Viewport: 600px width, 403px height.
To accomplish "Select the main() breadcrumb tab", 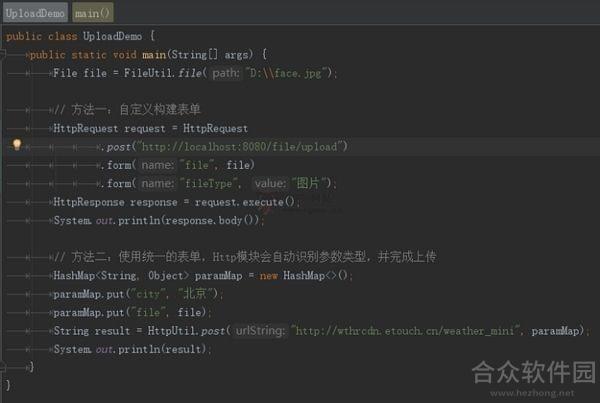I will pyautogui.click(x=93, y=13).
